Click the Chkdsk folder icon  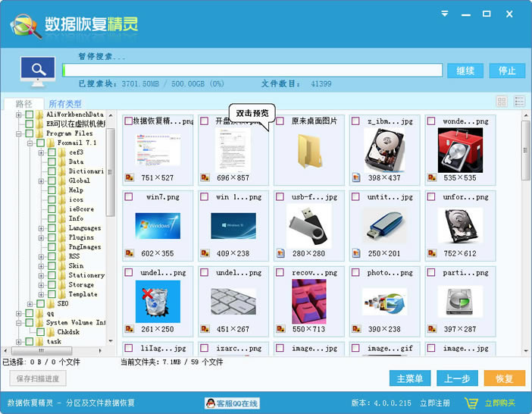click(x=51, y=331)
